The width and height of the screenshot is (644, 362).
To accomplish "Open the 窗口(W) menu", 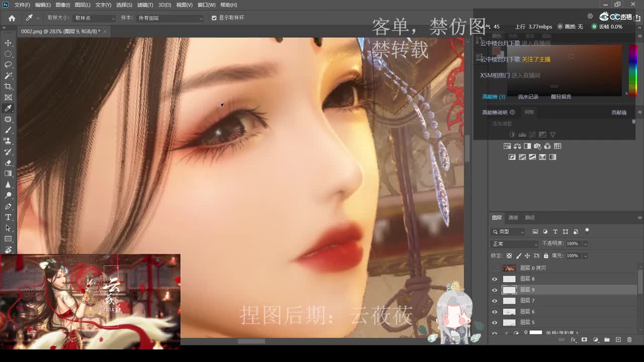I will (x=206, y=5).
